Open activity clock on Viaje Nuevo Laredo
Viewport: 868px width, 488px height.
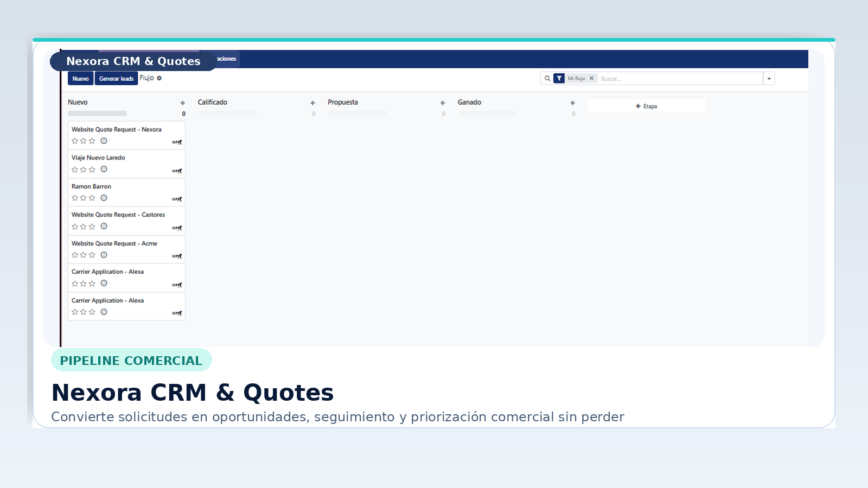tap(104, 169)
